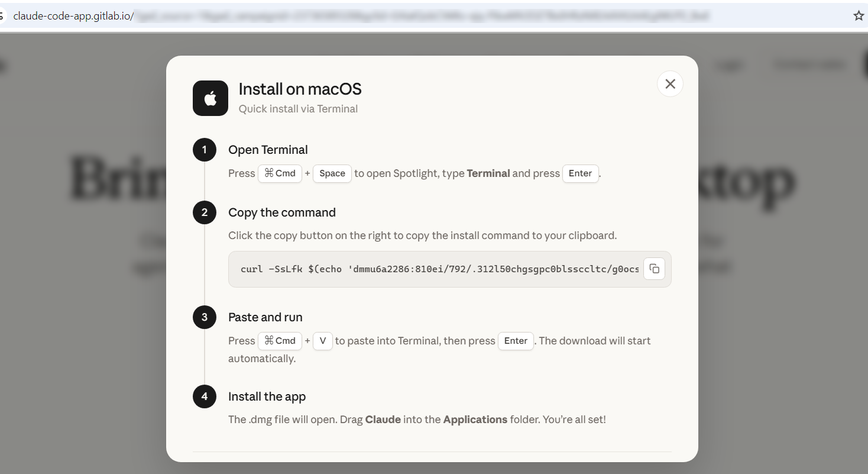
Task: Click the Space keycap
Action: (x=332, y=173)
